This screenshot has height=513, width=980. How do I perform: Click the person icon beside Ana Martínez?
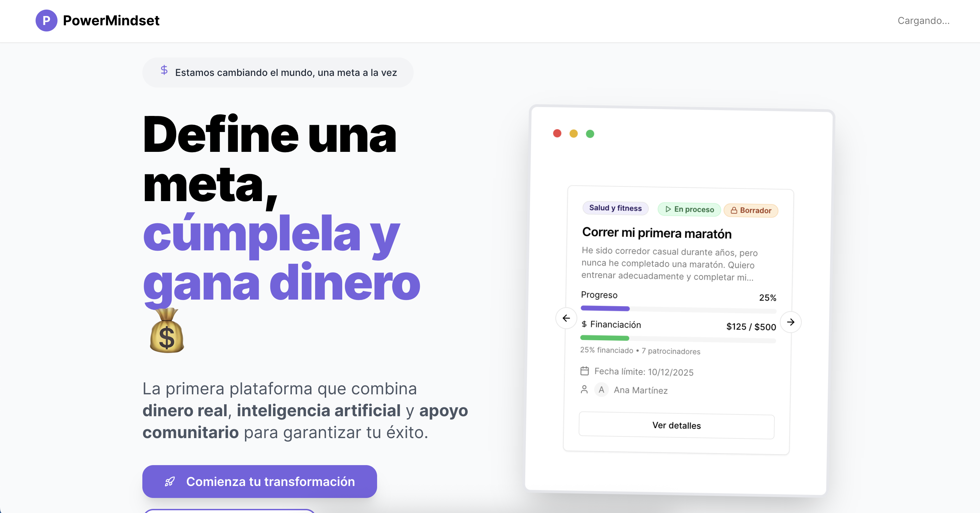point(584,390)
